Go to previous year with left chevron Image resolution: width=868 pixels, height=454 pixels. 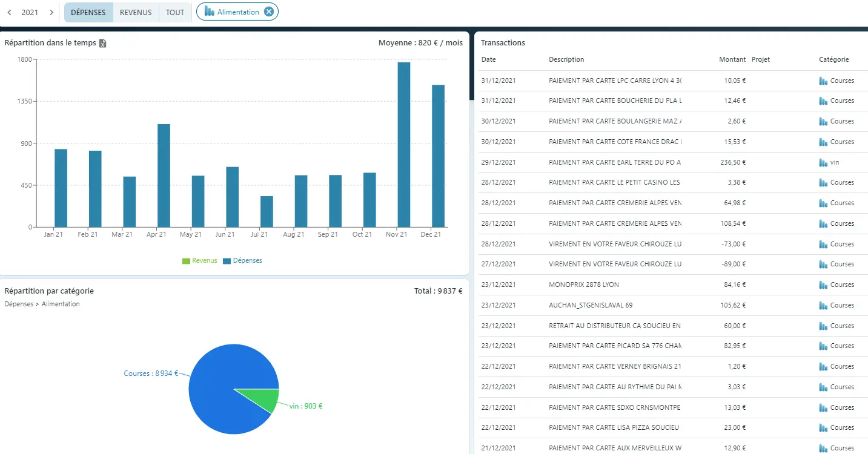coord(9,12)
